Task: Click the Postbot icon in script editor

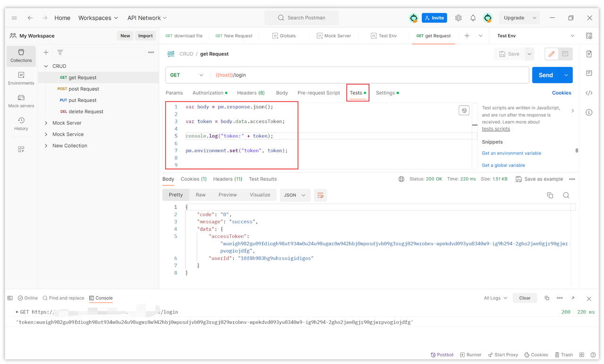Action: pyautogui.click(x=464, y=110)
